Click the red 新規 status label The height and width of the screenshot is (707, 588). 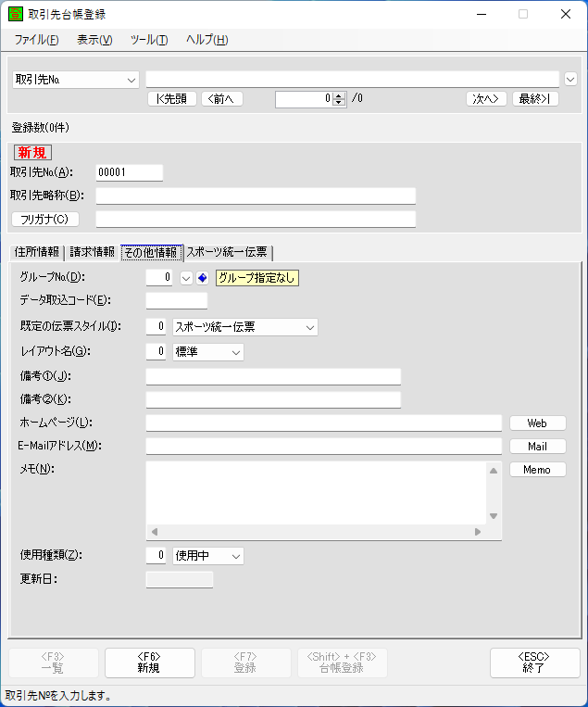tap(32, 152)
